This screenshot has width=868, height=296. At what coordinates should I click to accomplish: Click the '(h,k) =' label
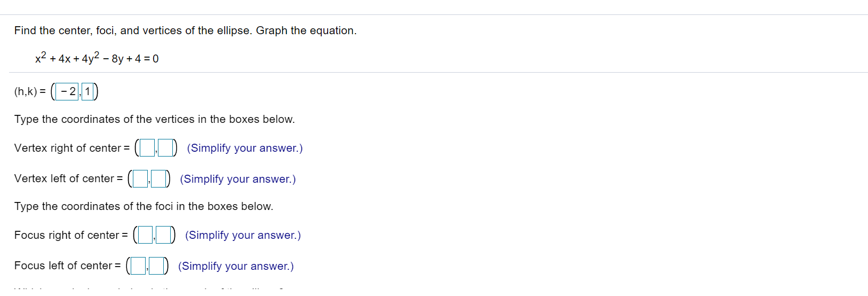tap(30, 92)
